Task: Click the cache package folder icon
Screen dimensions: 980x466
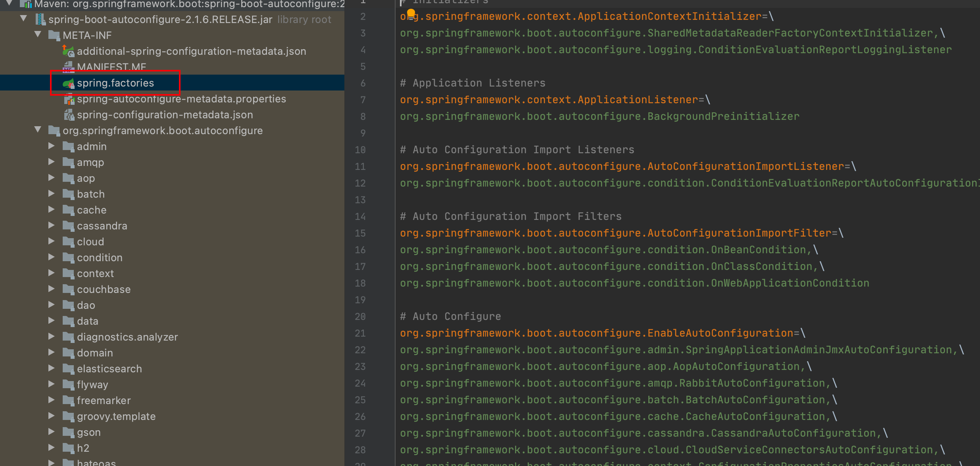Action: point(68,210)
